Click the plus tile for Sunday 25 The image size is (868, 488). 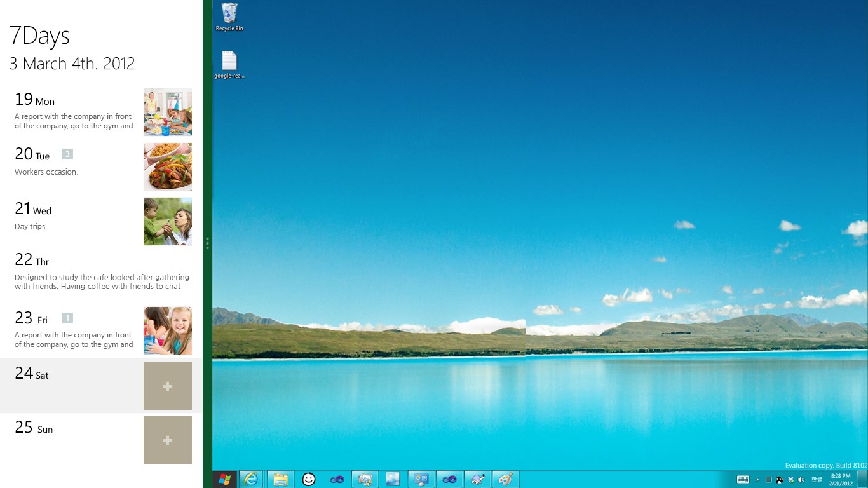coord(167,440)
